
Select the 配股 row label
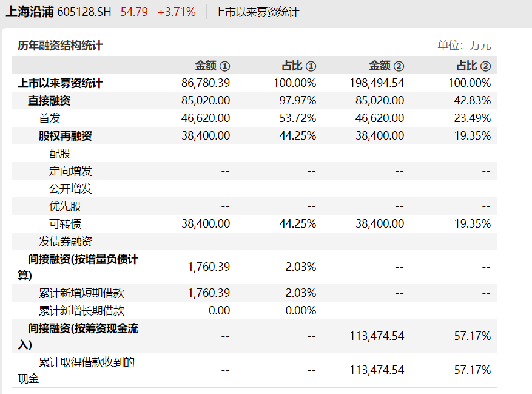[x=59, y=154]
